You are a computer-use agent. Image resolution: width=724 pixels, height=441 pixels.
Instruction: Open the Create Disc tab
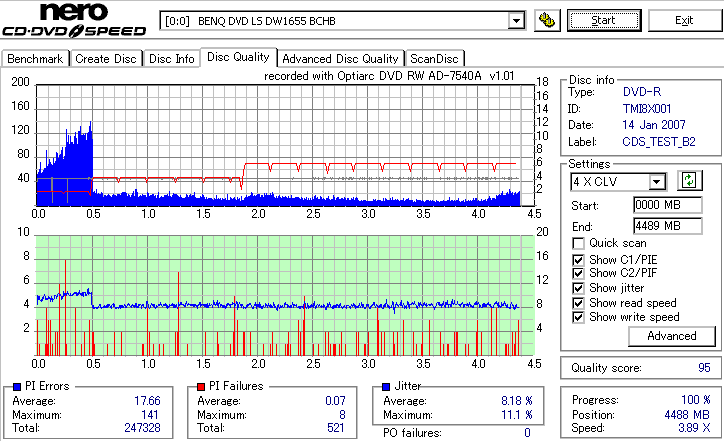point(106,59)
